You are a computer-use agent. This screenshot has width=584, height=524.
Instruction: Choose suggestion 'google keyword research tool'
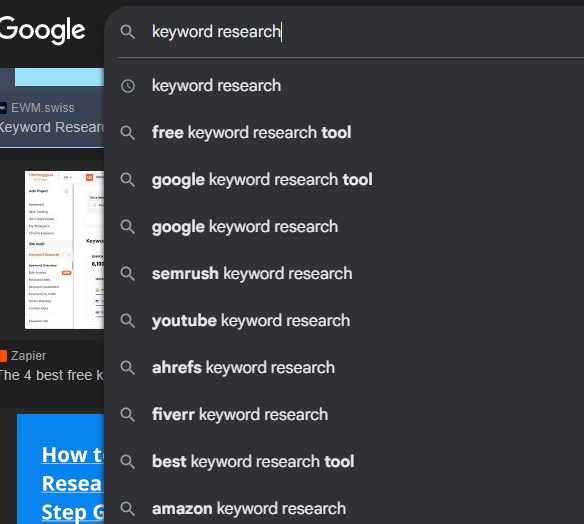click(x=345, y=180)
